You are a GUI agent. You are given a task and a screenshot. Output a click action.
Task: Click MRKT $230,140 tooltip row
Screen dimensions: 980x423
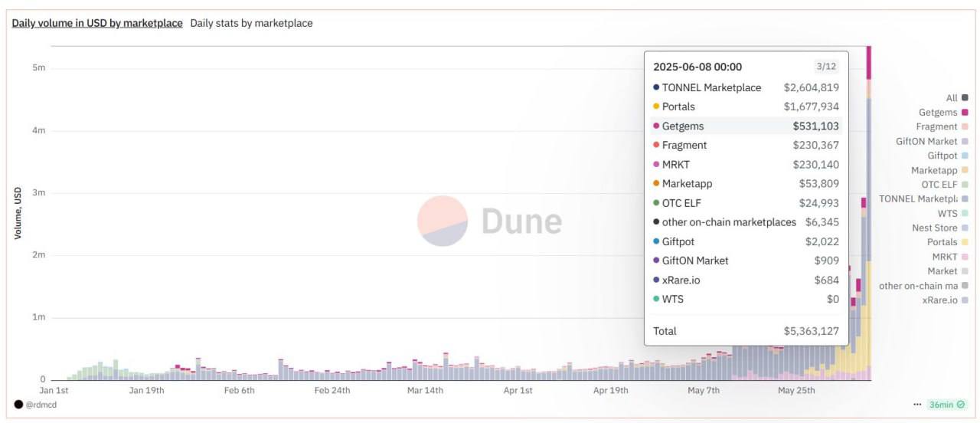(x=746, y=164)
